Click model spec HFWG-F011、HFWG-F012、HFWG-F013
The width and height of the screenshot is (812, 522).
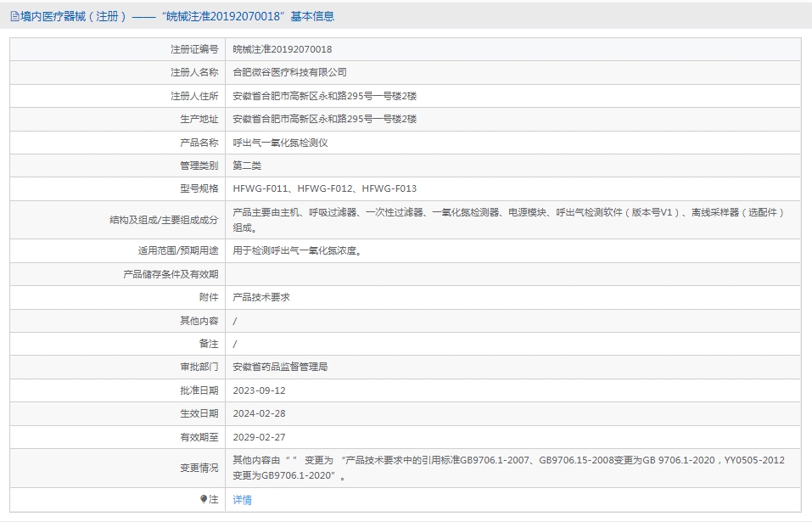(325, 188)
